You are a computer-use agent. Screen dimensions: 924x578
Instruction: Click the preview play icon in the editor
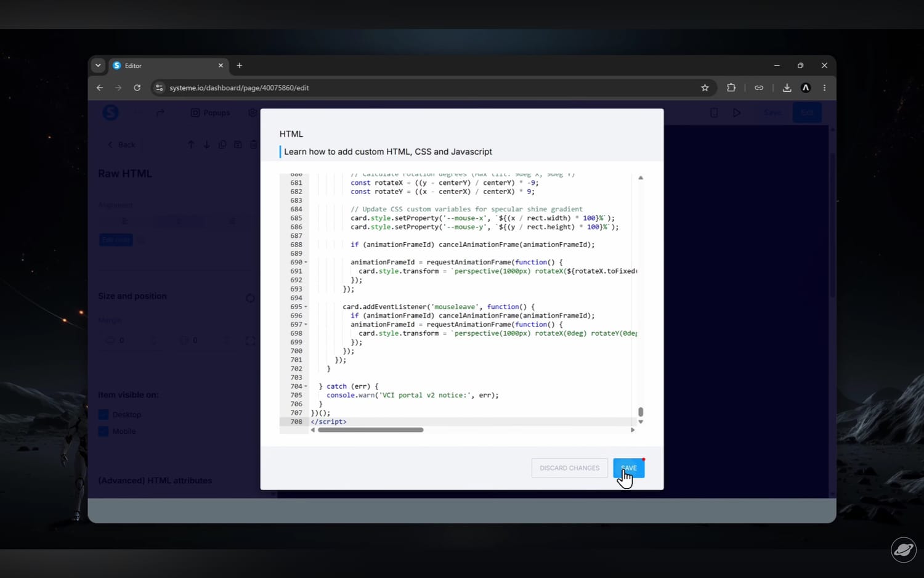[x=737, y=113]
